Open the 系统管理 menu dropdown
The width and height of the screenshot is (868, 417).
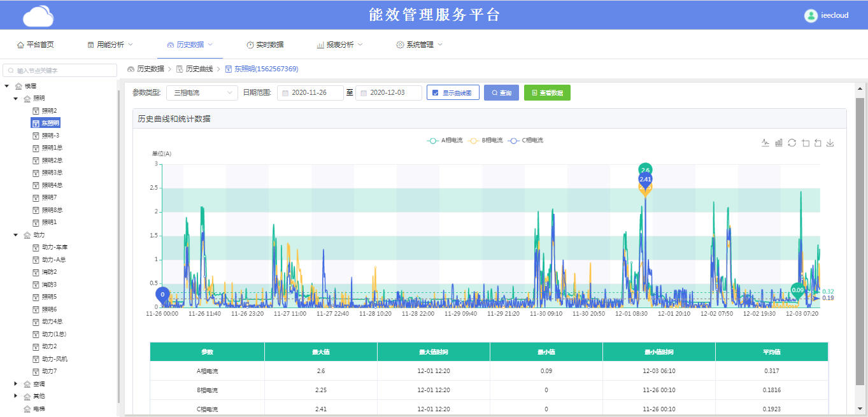(419, 45)
